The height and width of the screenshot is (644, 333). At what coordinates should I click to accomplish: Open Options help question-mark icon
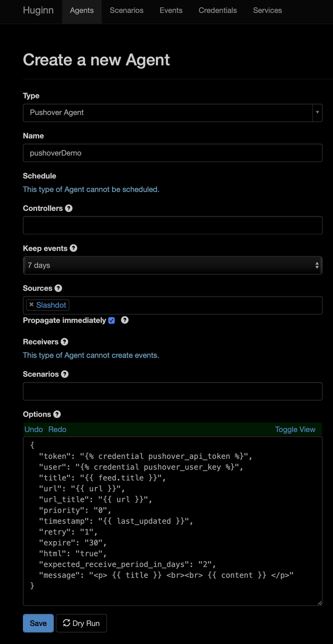tap(57, 414)
